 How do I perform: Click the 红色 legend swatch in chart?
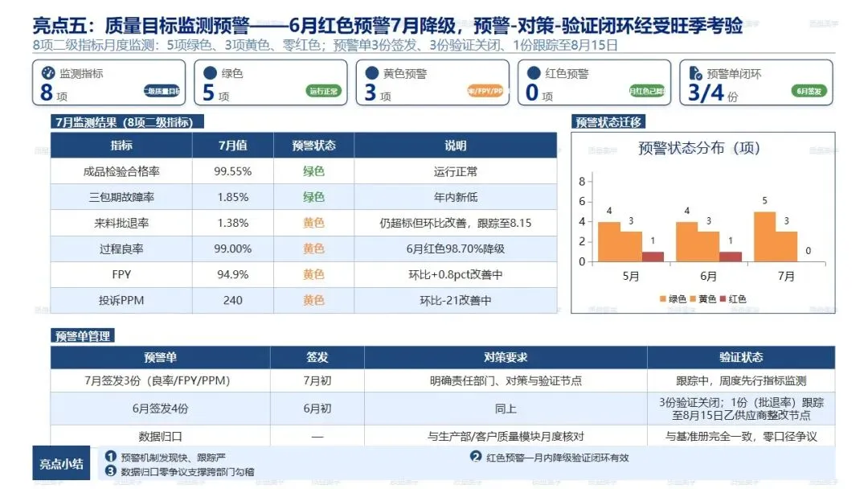click(x=723, y=299)
